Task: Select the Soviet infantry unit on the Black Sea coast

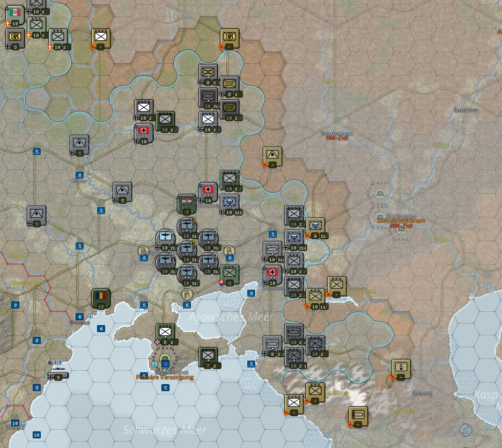Action: (294, 405)
